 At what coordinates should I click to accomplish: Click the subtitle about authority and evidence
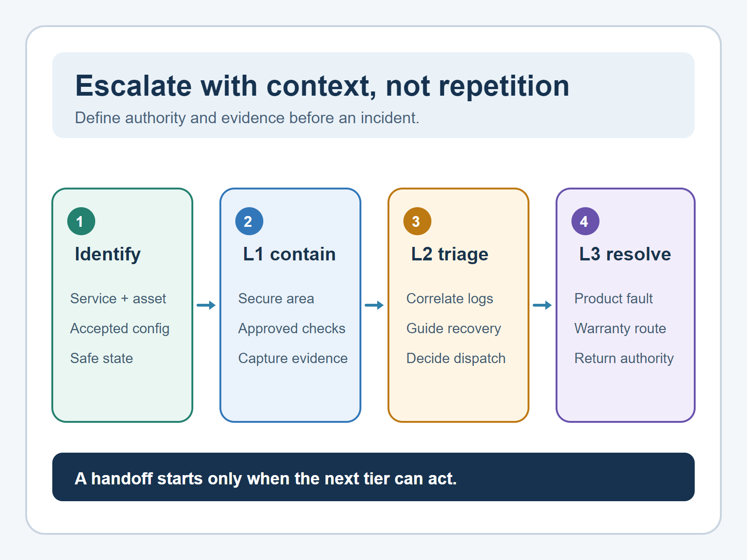coord(247,118)
